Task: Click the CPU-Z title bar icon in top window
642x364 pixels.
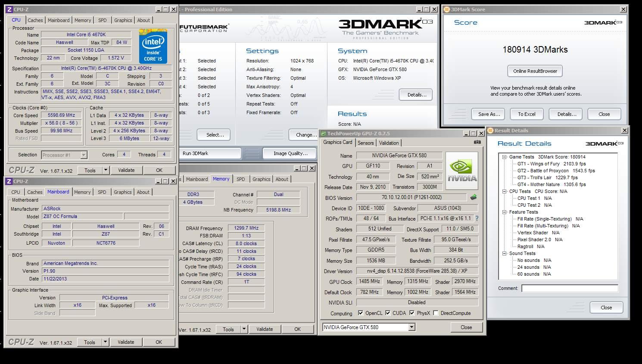Action: [9, 9]
